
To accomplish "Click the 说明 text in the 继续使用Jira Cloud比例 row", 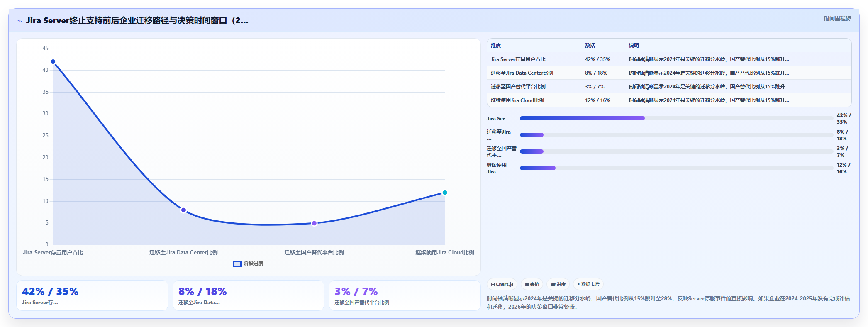I will pyautogui.click(x=709, y=100).
